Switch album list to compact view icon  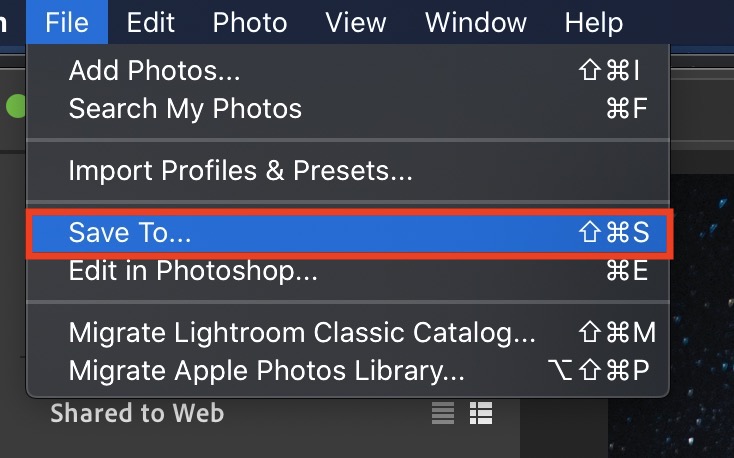pyautogui.click(x=443, y=413)
